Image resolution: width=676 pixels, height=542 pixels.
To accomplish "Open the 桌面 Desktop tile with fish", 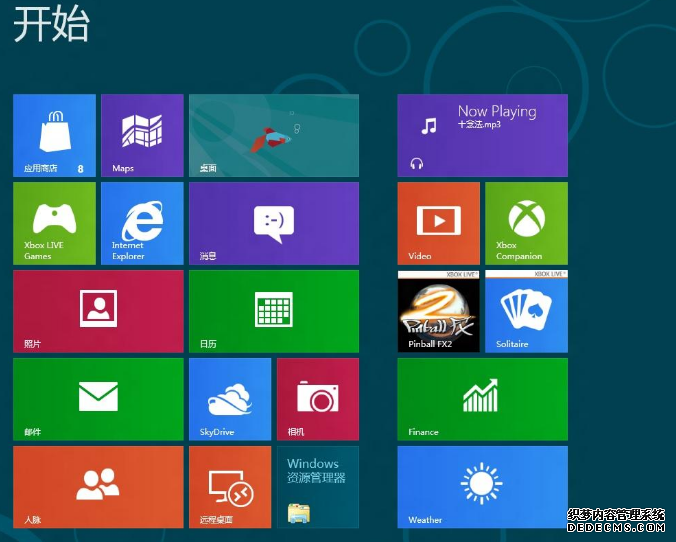I will [274, 135].
